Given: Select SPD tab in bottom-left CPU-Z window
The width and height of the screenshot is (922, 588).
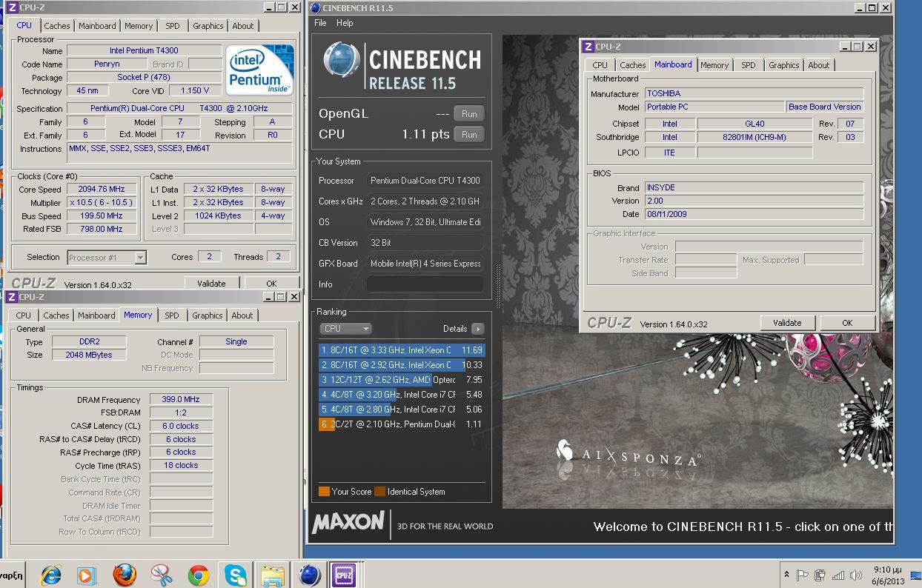Looking at the screenshot, I should point(172,315).
